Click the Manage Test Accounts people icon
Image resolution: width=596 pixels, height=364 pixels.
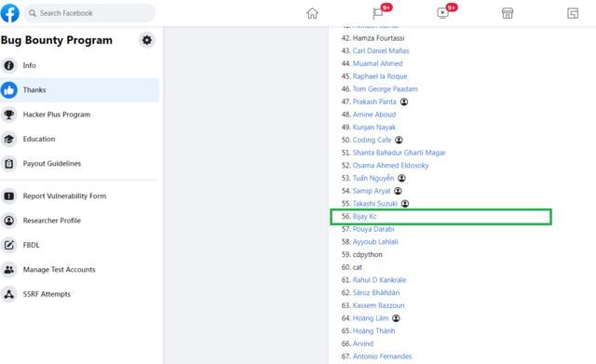click(x=9, y=269)
